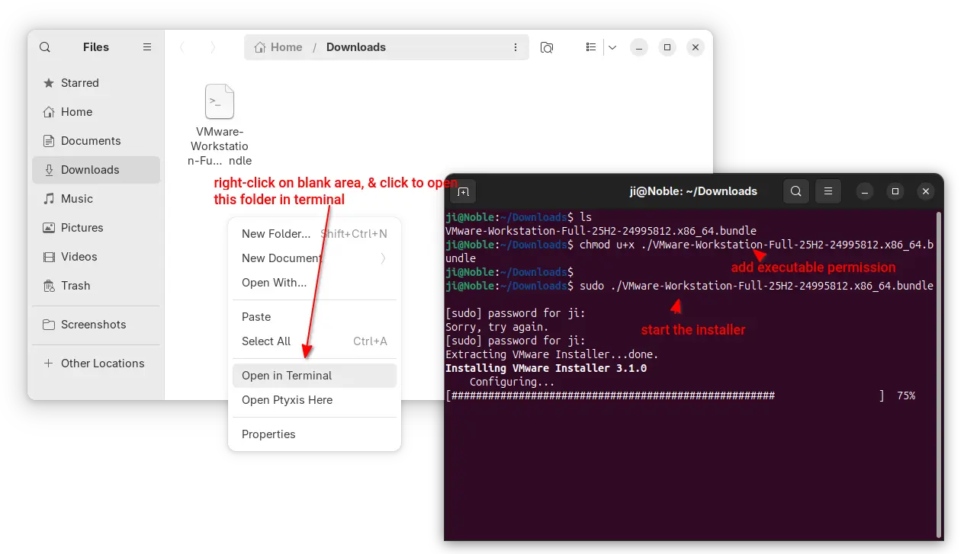Go to the Trash folder
This screenshot has height=554, width=980.
click(76, 286)
